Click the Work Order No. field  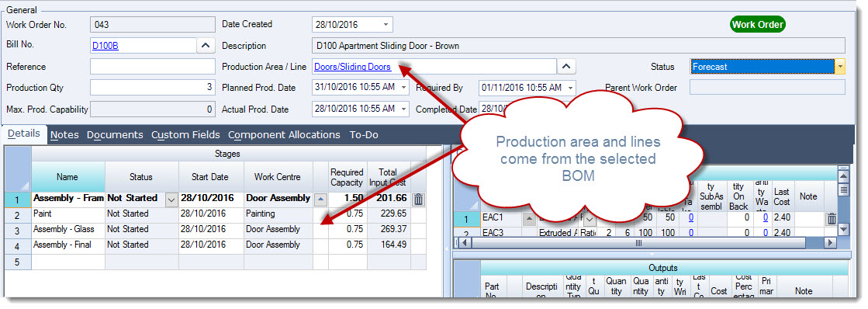click(152, 24)
